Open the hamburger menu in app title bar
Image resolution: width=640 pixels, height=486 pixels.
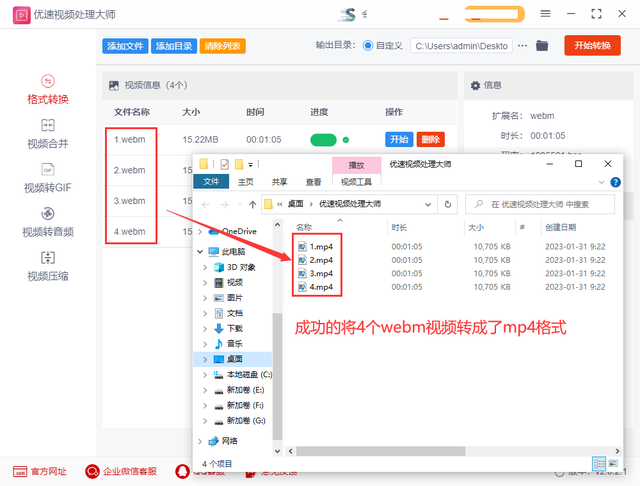[x=545, y=14]
